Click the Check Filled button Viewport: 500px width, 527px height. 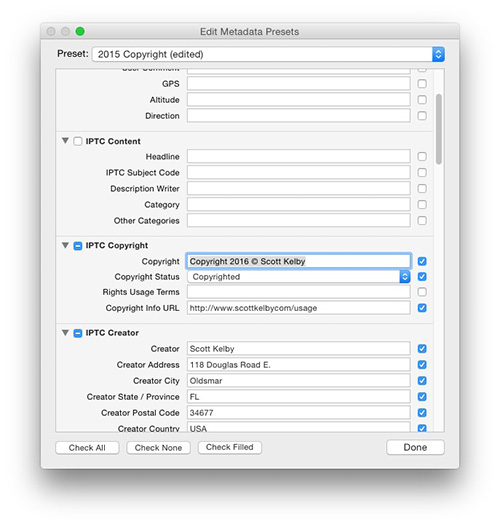point(230,447)
